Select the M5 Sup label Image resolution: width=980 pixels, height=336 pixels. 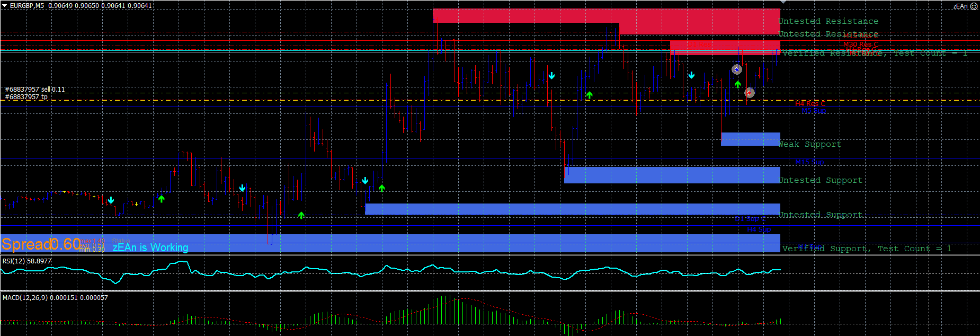tap(814, 111)
